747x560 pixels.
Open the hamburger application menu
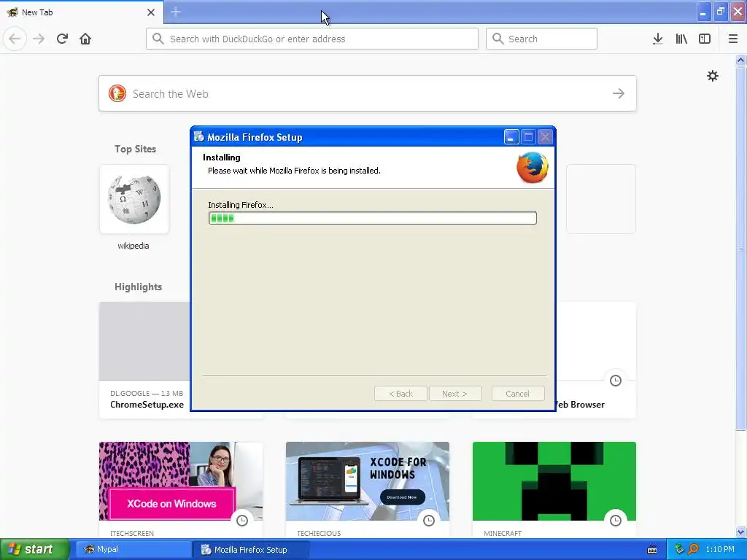pos(733,39)
